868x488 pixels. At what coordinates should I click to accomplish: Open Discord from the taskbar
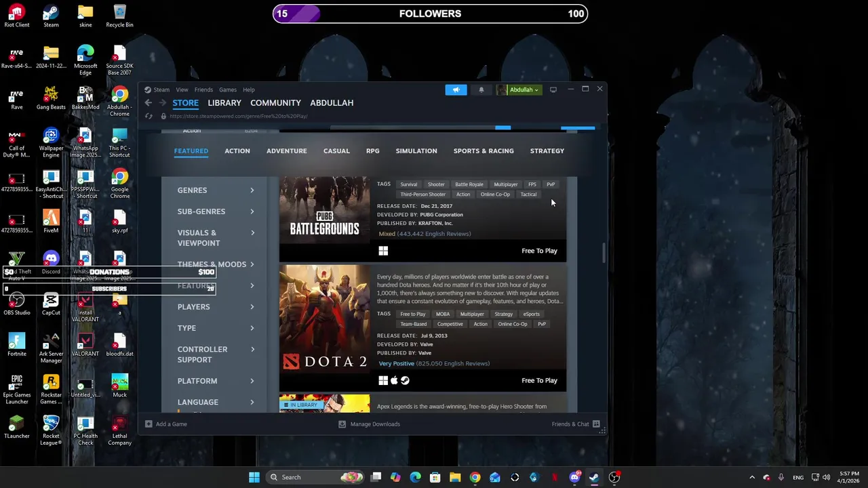tap(574, 477)
